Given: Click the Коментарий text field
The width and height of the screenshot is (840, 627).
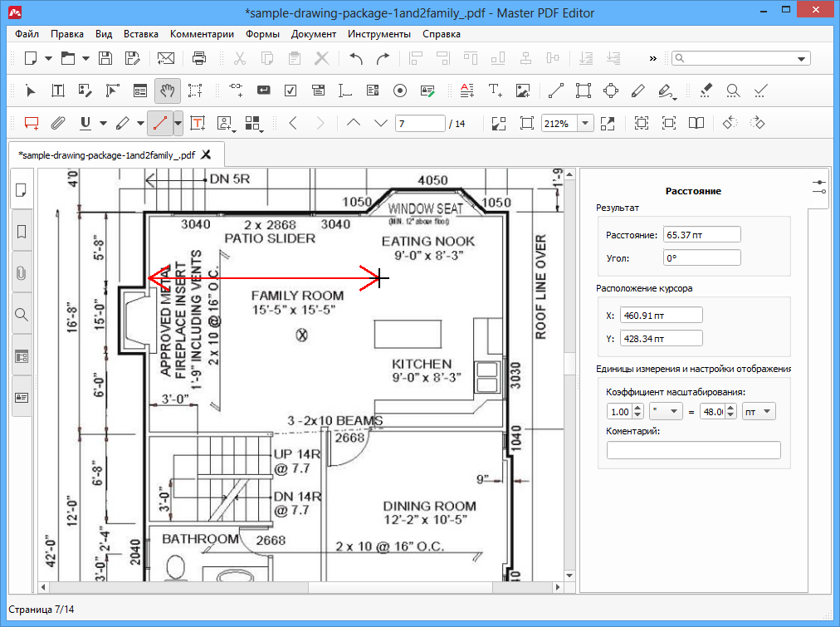Looking at the screenshot, I should 693,450.
